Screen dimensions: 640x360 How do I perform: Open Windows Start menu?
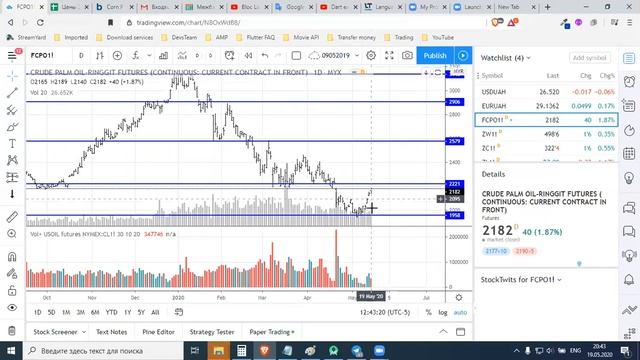tap(11, 351)
